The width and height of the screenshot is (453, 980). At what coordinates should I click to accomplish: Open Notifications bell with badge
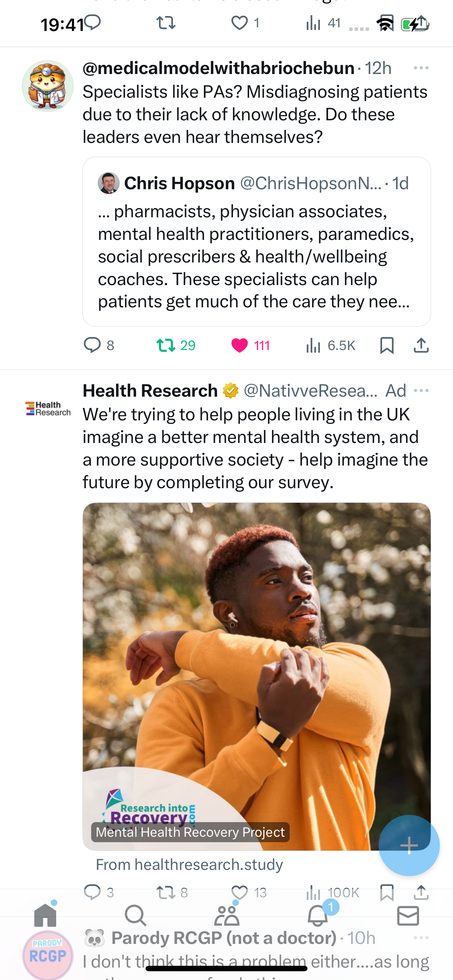pos(318,915)
